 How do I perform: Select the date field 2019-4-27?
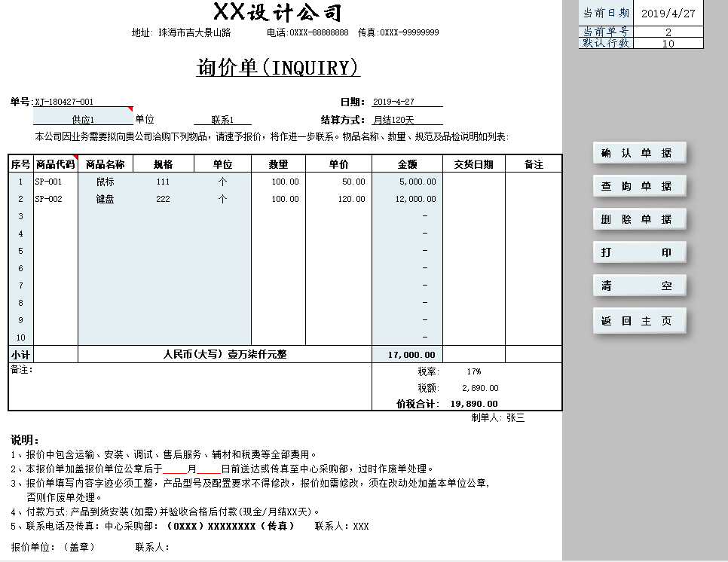point(407,102)
